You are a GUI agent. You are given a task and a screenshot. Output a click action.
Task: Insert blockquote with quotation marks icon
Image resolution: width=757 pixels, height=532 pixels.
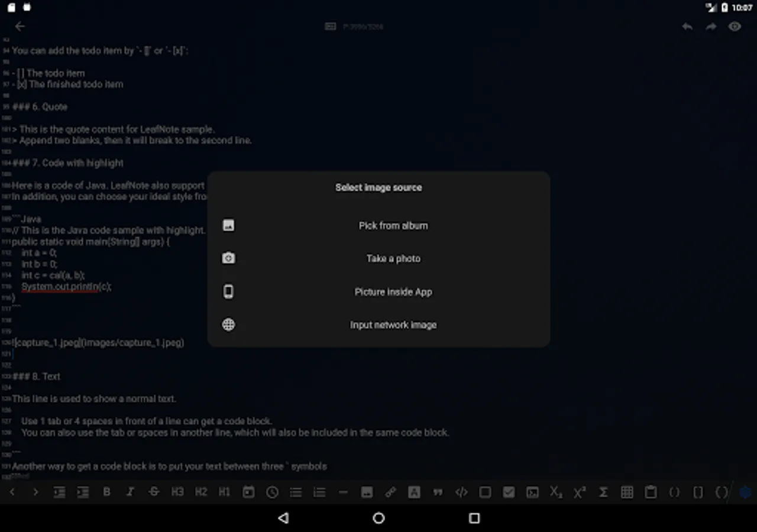pos(438,492)
